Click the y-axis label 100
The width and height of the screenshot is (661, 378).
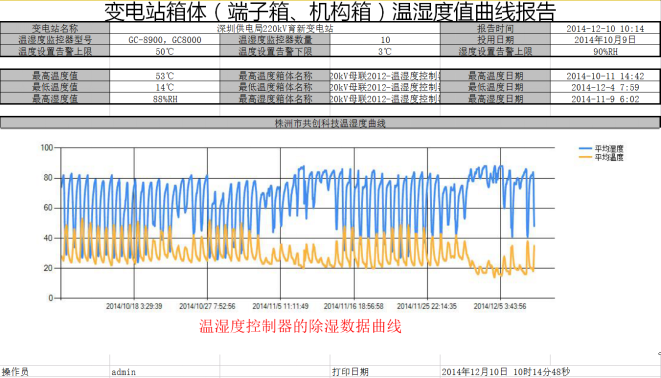pyautogui.click(x=47, y=147)
